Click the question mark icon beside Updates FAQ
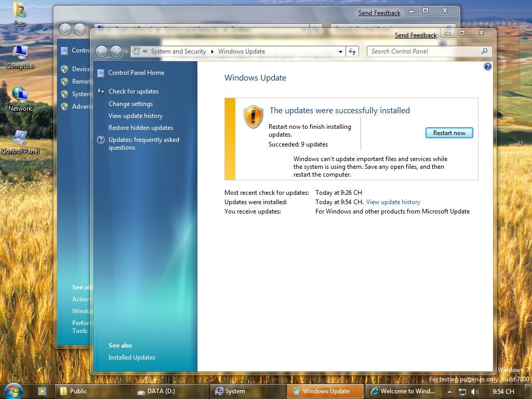 coord(101,140)
